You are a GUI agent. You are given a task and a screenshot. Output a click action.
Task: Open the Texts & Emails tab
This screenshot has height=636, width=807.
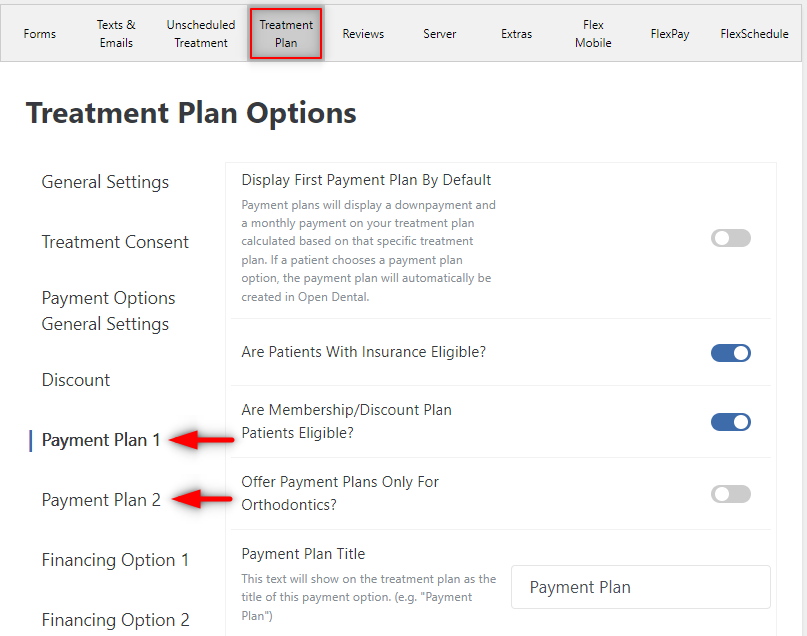click(116, 33)
